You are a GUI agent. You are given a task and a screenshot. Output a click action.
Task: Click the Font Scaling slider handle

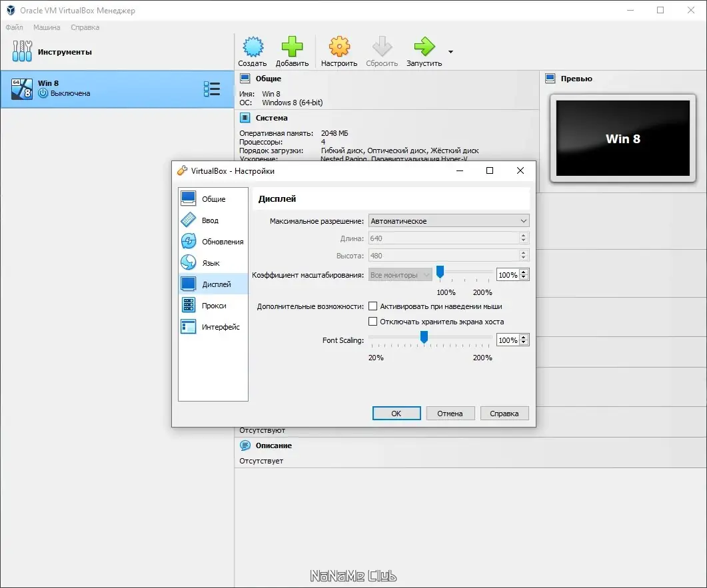point(424,337)
